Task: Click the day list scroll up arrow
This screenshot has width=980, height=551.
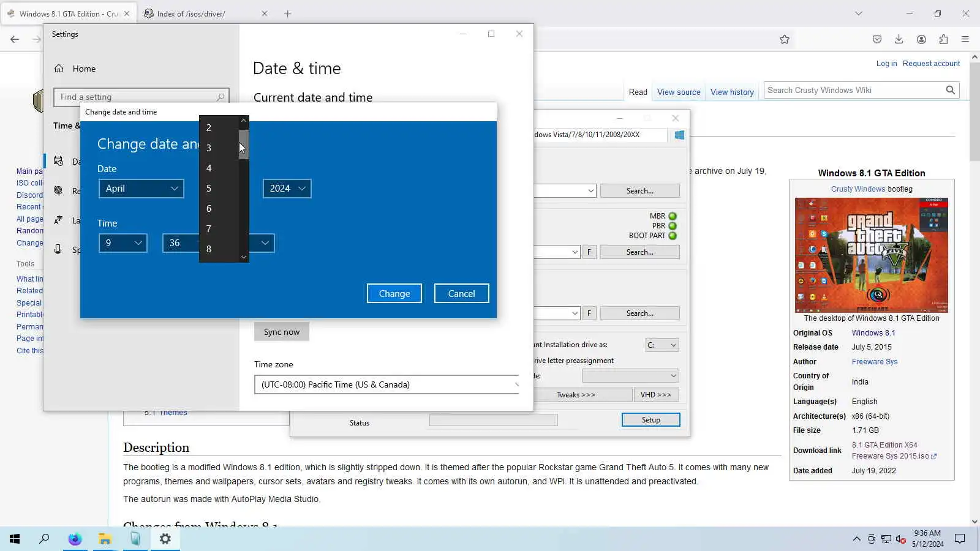Action: tap(244, 121)
